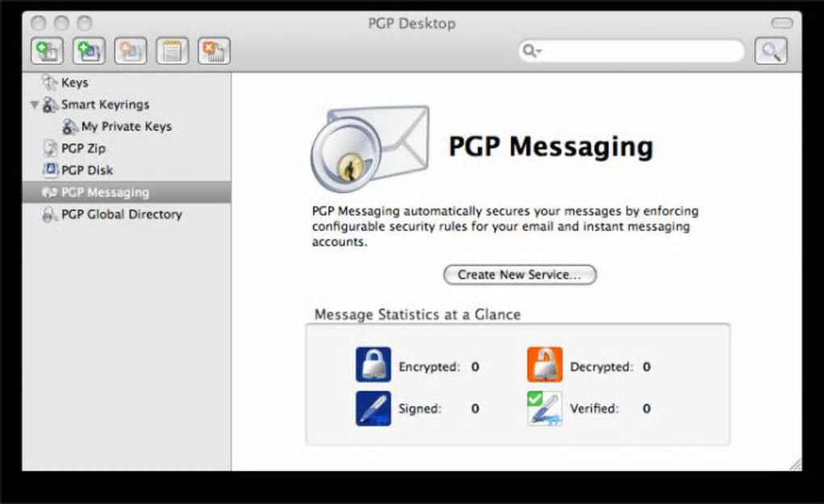Click the Smart Keyrings icon
The image size is (824, 504).
(x=50, y=104)
